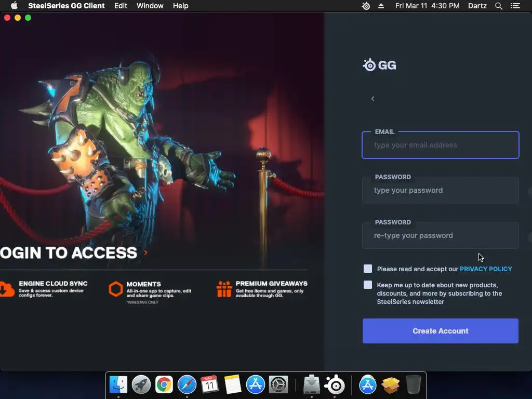Viewport: 532px width, 399px height.
Task: Click the installer disk icon in the Dock
Action: point(312,385)
